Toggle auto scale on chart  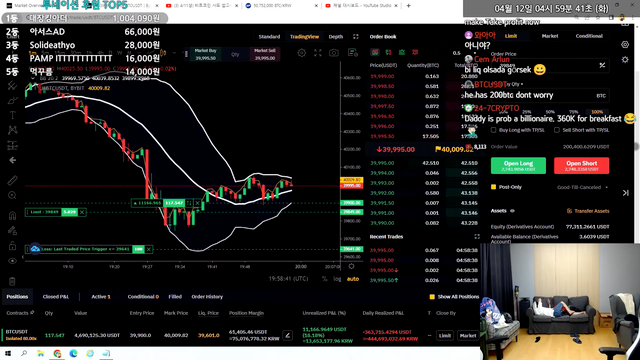point(353,279)
